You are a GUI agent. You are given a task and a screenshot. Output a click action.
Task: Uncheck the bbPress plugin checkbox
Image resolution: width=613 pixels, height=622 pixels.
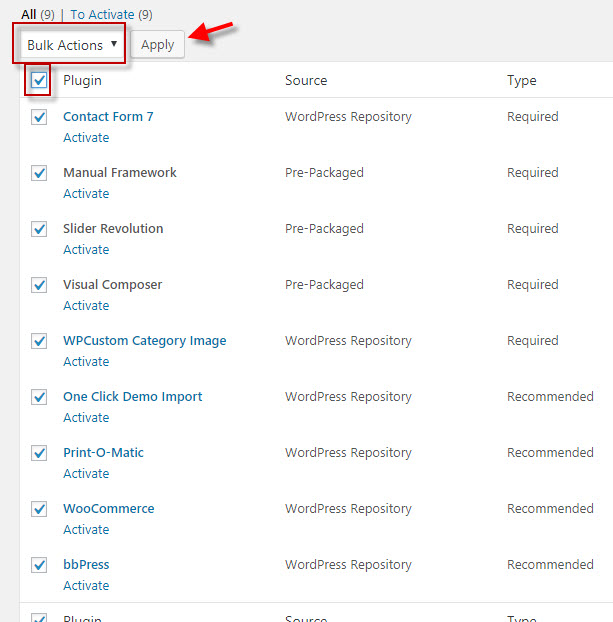(x=39, y=565)
